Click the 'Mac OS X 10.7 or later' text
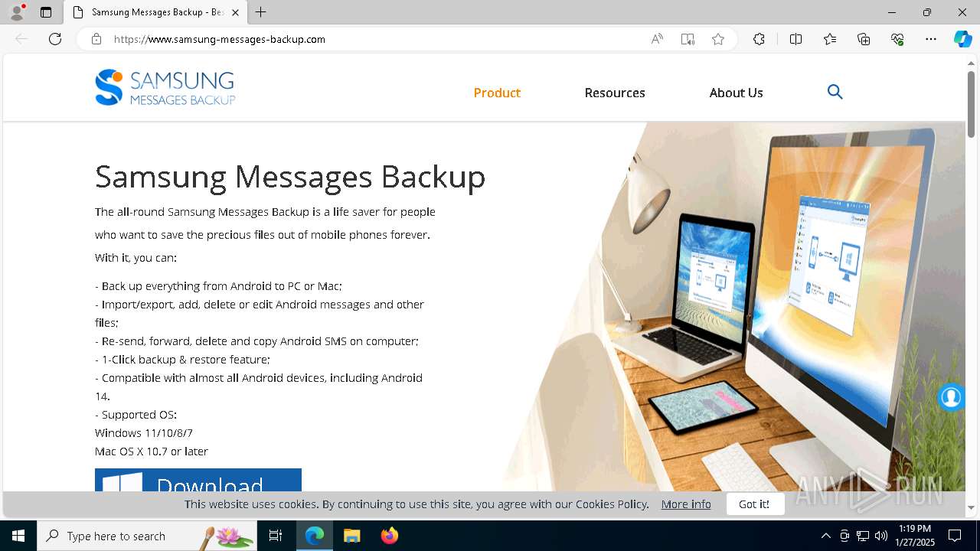 [x=152, y=452]
